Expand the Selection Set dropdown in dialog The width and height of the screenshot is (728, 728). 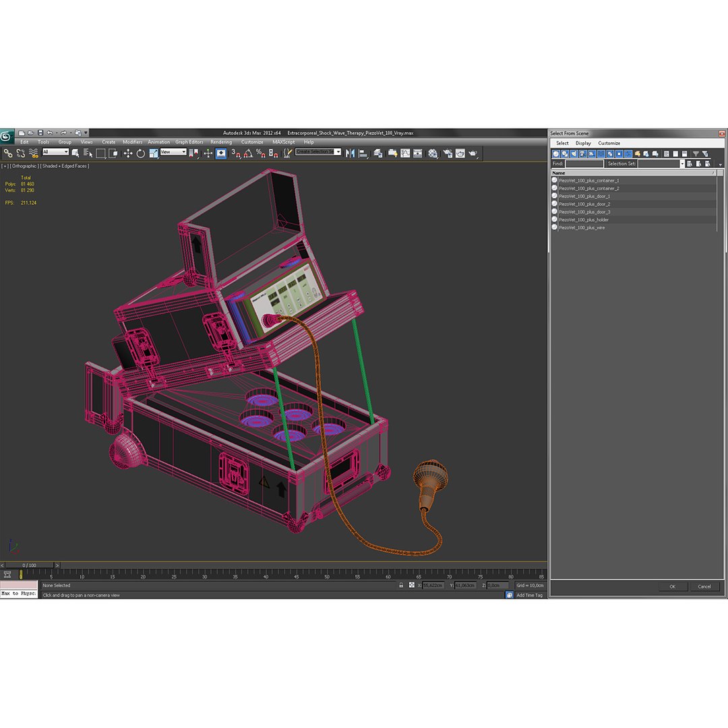682,163
